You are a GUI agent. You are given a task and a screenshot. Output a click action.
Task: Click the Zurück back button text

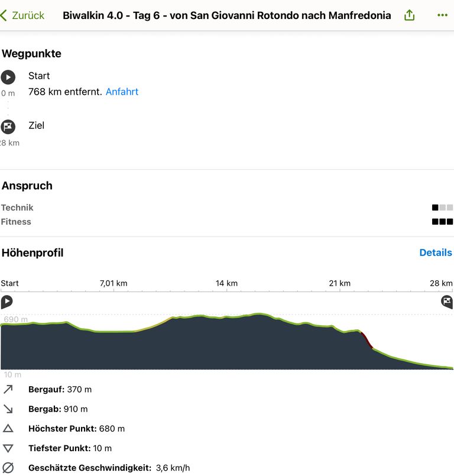click(x=28, y=15)
